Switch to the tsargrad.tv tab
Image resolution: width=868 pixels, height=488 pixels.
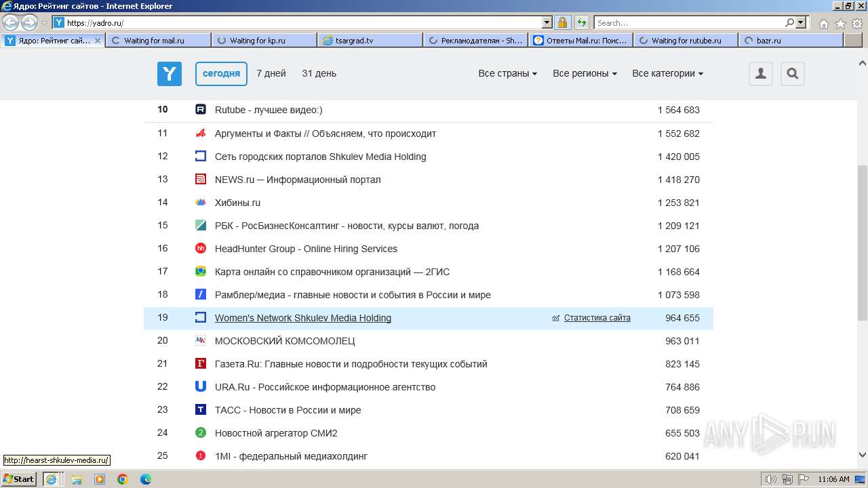tap(370, 41)
